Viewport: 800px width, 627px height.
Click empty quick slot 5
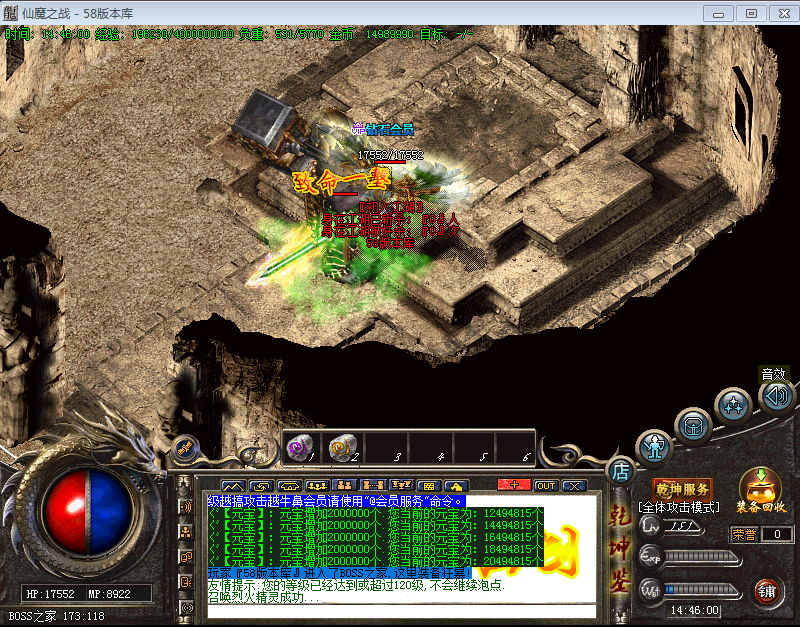point(473,448)
